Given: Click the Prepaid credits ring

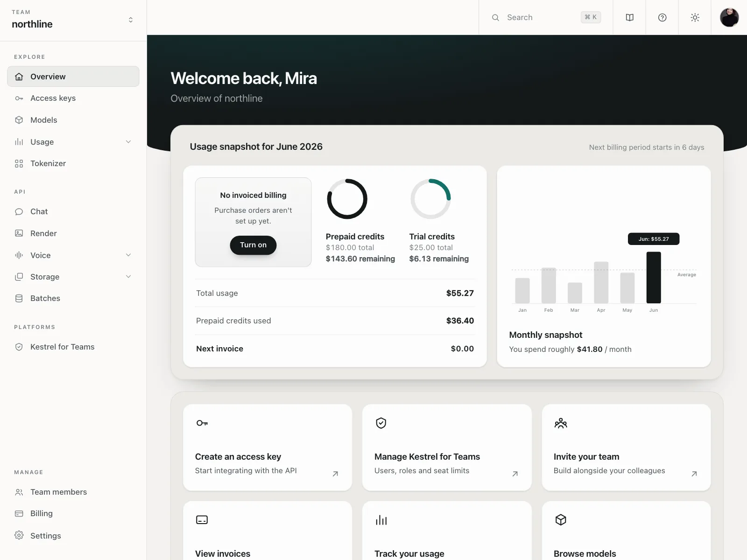Looking at the screenshot, I should [x=347, y=199].
